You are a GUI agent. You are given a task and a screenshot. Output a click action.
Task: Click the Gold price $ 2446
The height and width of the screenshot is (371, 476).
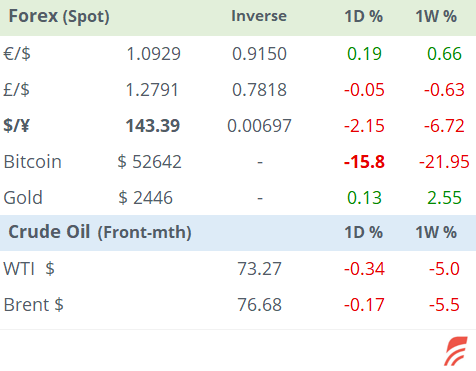[146, 198]
